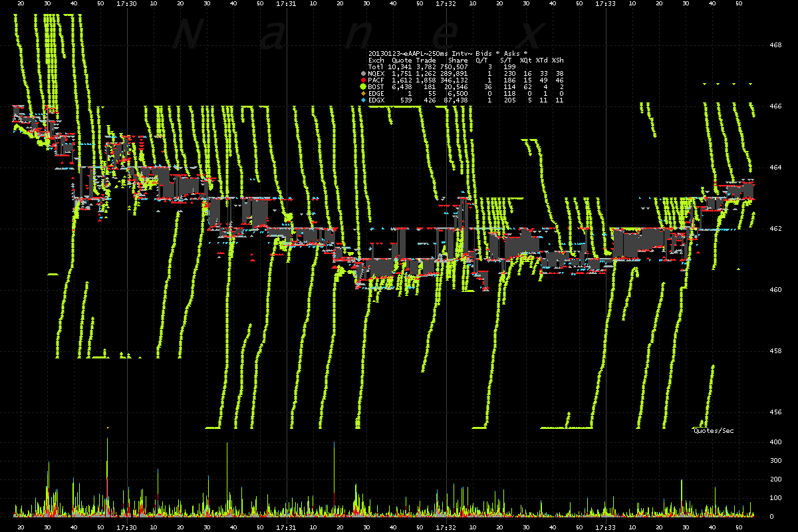Click the gray NQEX legend marker
The image size is (798, 532).
tap(363, 74)
